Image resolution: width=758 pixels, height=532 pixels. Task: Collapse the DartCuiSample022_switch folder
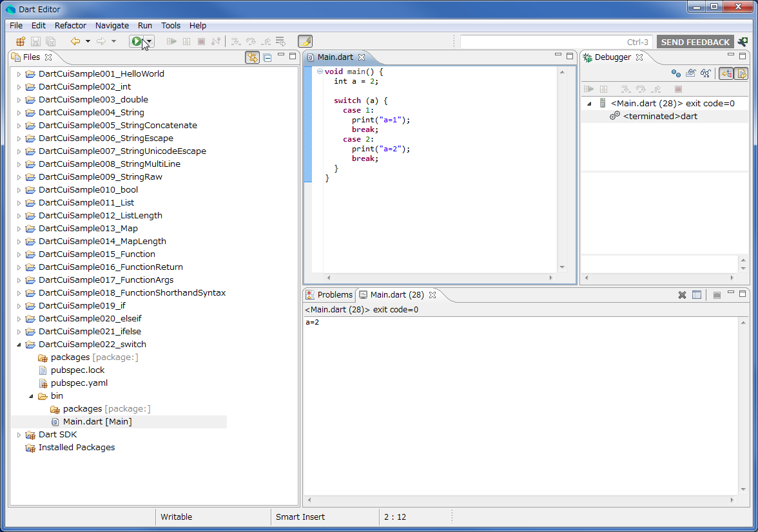(19, 345)
